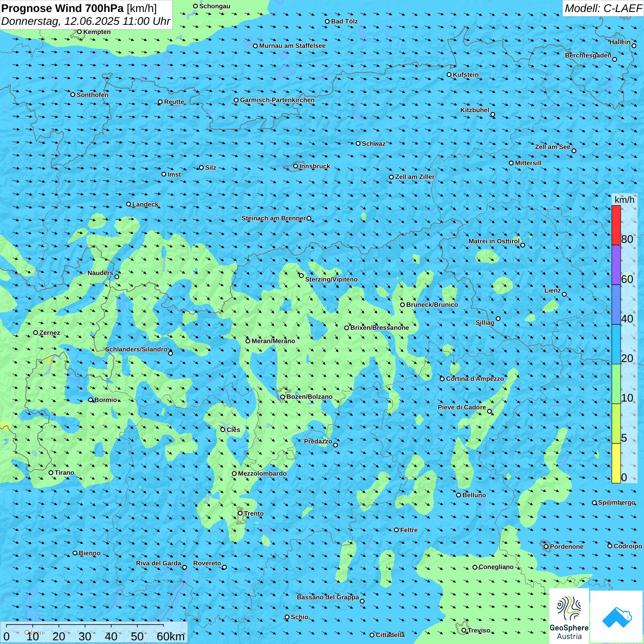Click the green 10-20 legend color
Viewport: 644px width, 644px height.
click(x=616, y=384)
